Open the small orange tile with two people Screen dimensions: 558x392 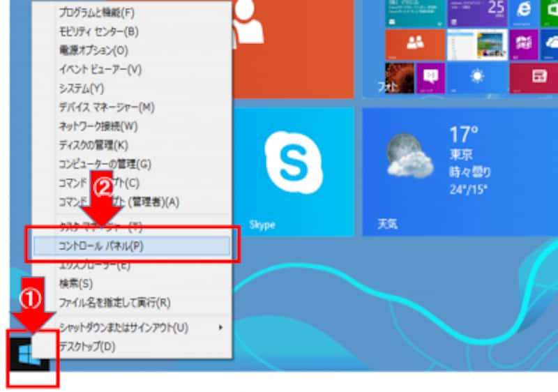point(415,45)
